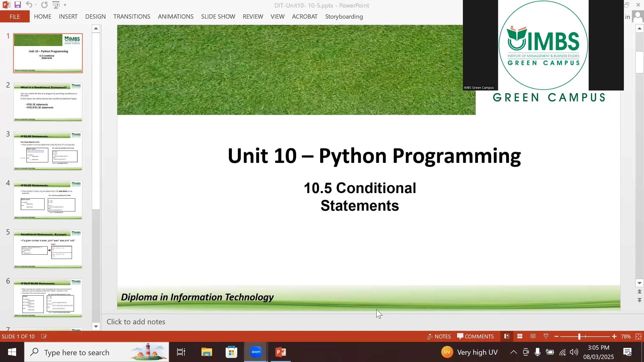The height and width of the screenshot is (362, 644).
Task: Switch to Reading View icon
Action: click(x=533, y=336)
